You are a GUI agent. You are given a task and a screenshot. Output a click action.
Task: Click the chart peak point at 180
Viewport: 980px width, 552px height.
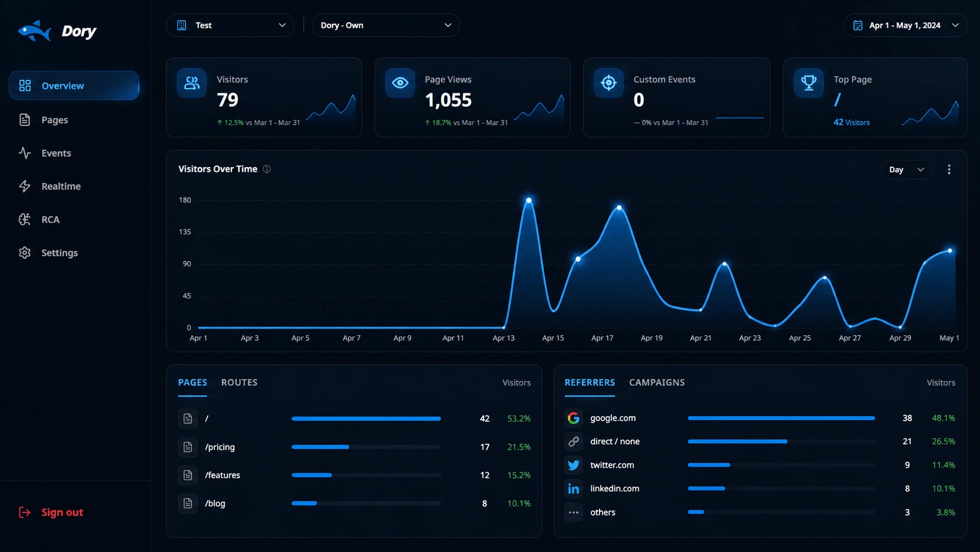[529, 201]
